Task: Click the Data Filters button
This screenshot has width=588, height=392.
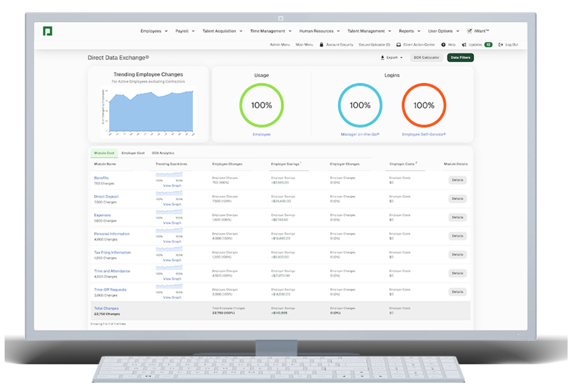Action: (x=460, y=58)
